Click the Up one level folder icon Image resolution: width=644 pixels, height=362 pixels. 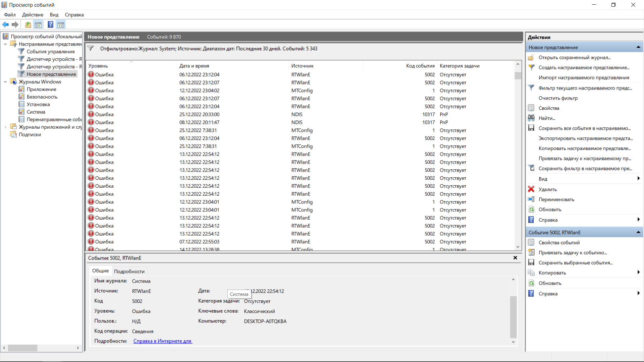tap(28, 24)
